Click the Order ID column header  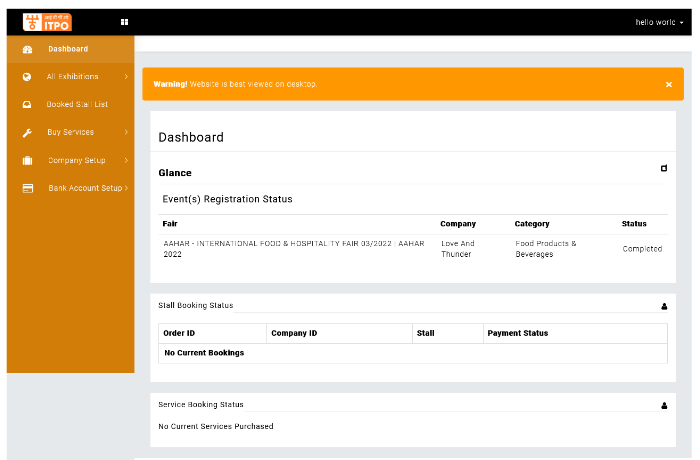179,333
